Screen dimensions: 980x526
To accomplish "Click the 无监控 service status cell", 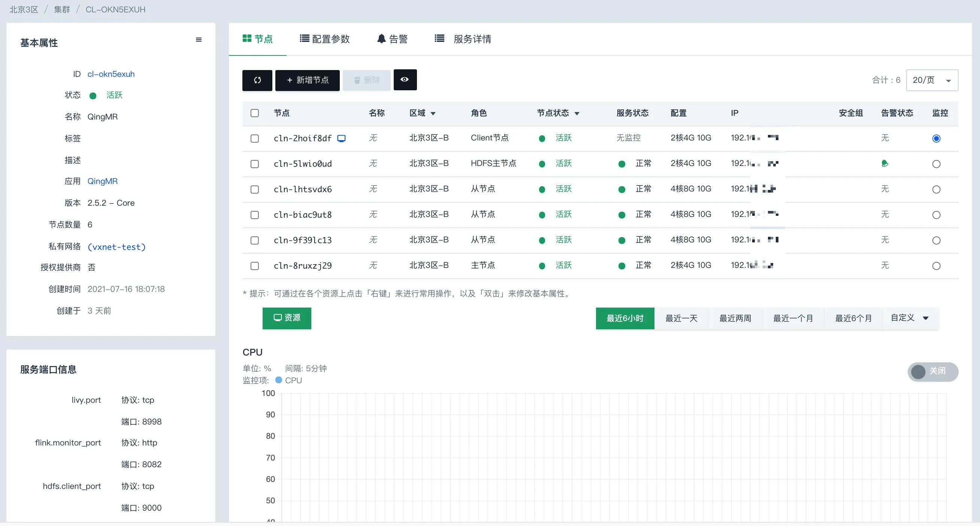I will click(629, 138).
